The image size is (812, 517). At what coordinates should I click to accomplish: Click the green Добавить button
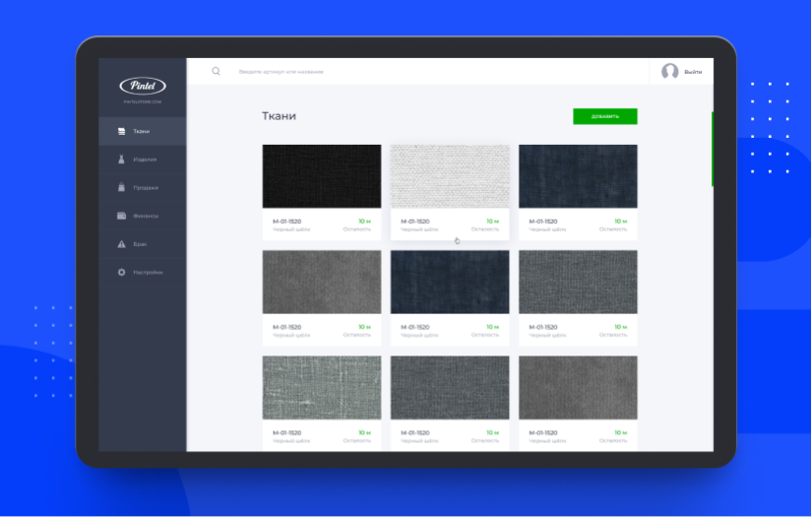coord(605,116)
